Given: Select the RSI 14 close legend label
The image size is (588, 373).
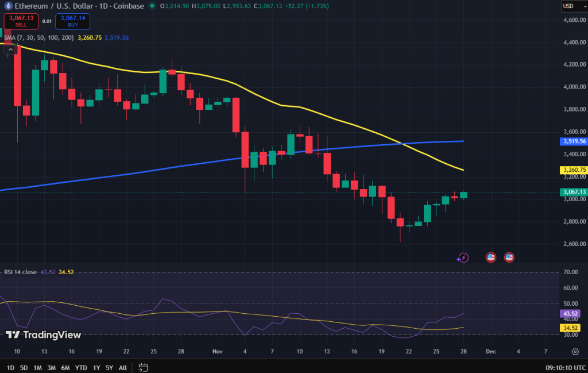Looking at the screenshot, I should [20, 272].
